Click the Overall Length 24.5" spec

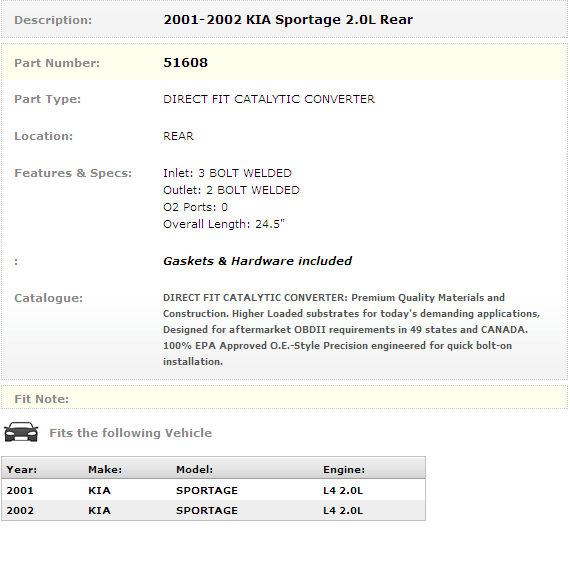click(x=224, y=224)
